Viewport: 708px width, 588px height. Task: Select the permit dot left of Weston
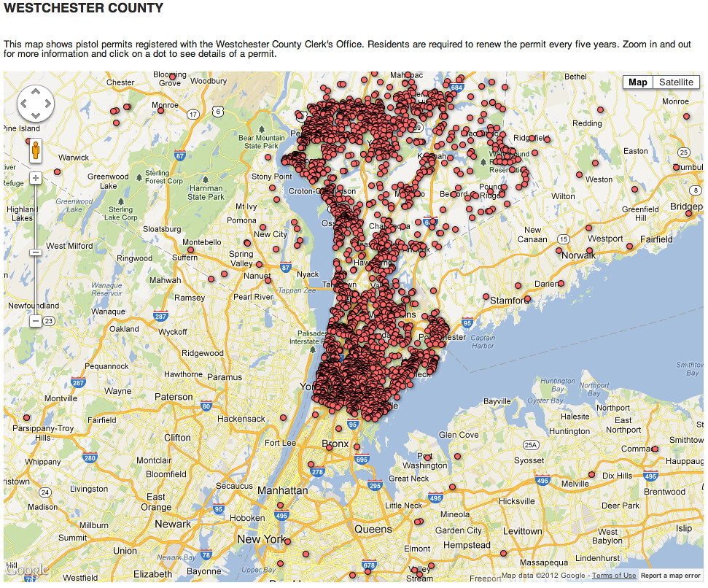pos(580,175)
